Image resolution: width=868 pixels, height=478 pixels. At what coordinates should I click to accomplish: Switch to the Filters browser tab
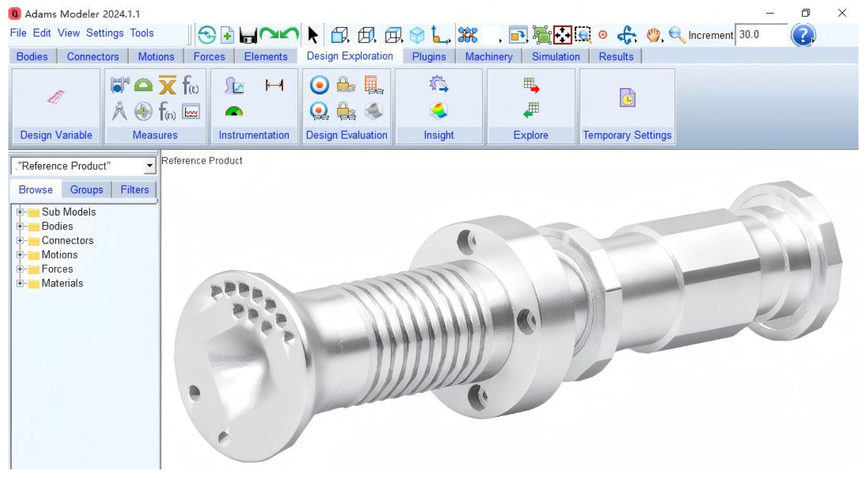(134, 190)
